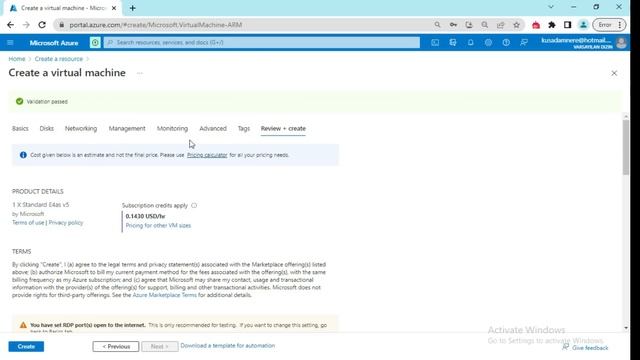Select the Create a virtual machine browser tab

click(x=63, y=8)
